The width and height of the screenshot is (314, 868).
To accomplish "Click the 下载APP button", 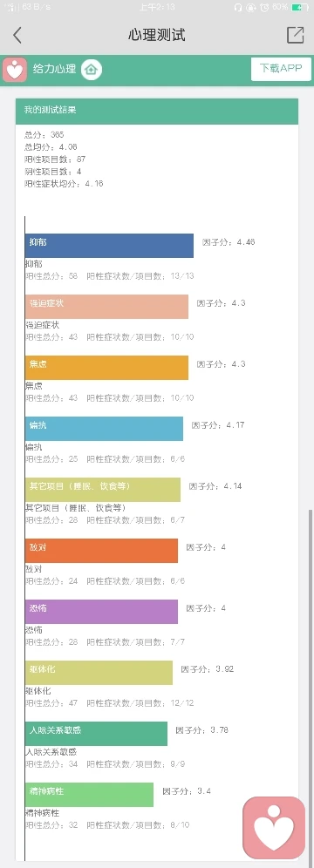I will (x=282, y=69).
